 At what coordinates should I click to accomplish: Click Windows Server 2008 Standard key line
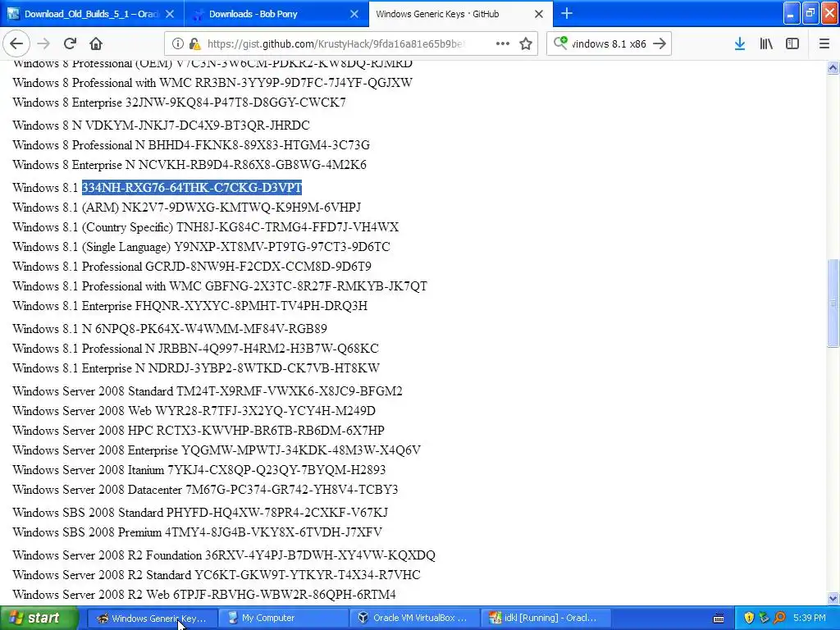click(208, 391)
